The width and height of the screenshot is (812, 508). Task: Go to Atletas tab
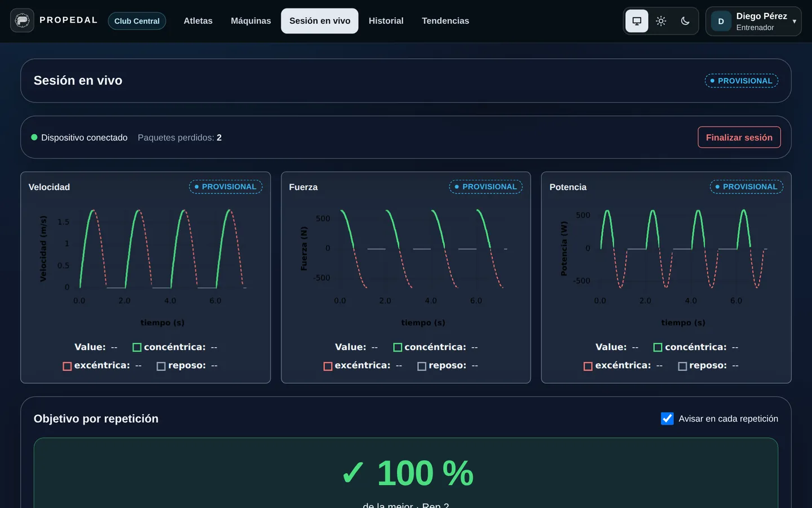pyautogui.click(x=198, y=21)
